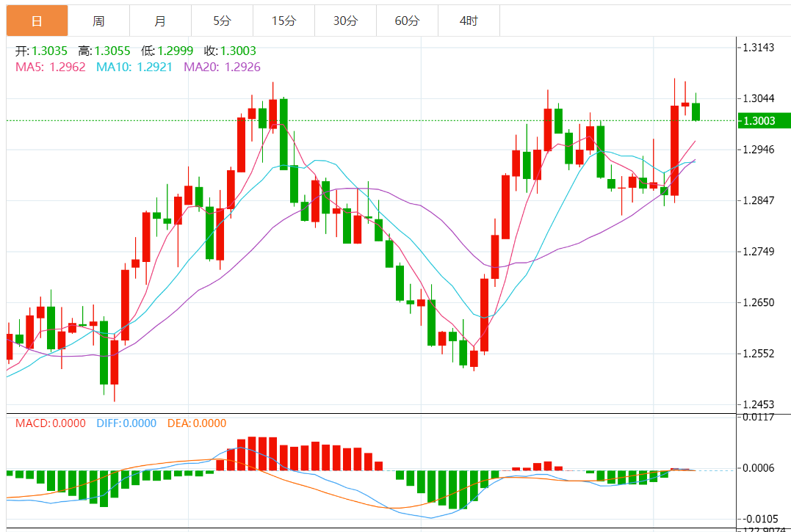Click the MA20 value 1.2926
The image size is (791, 532).
[x=242, y=67]
